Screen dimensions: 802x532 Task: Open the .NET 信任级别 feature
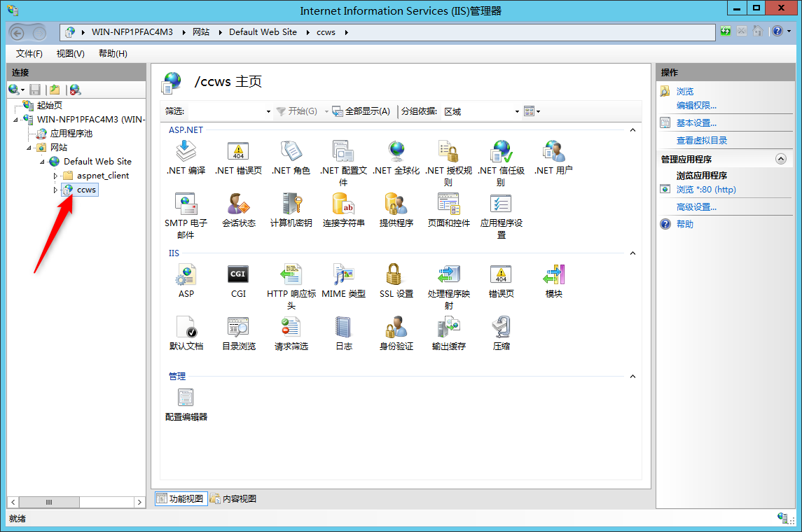pyautogui.click(x=502, y=164)
